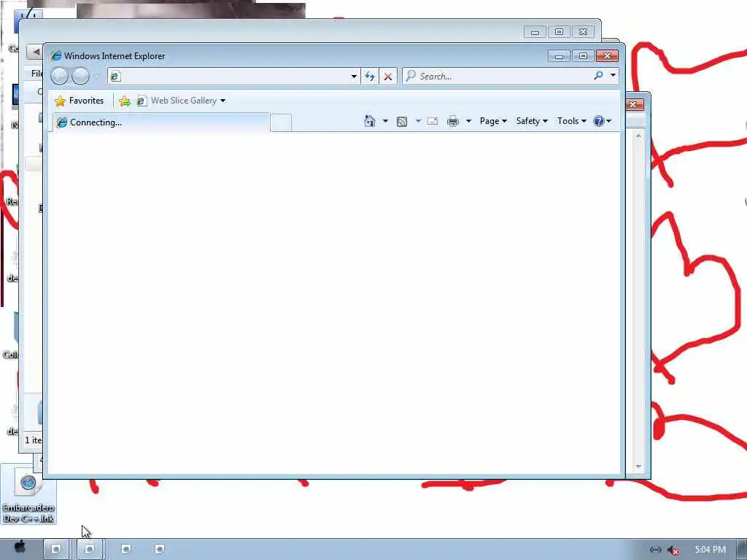Expand the Home button dropdown arrow
Image resolution: width=747 pixels, height=560 pixels.
[x=385, y=121]
